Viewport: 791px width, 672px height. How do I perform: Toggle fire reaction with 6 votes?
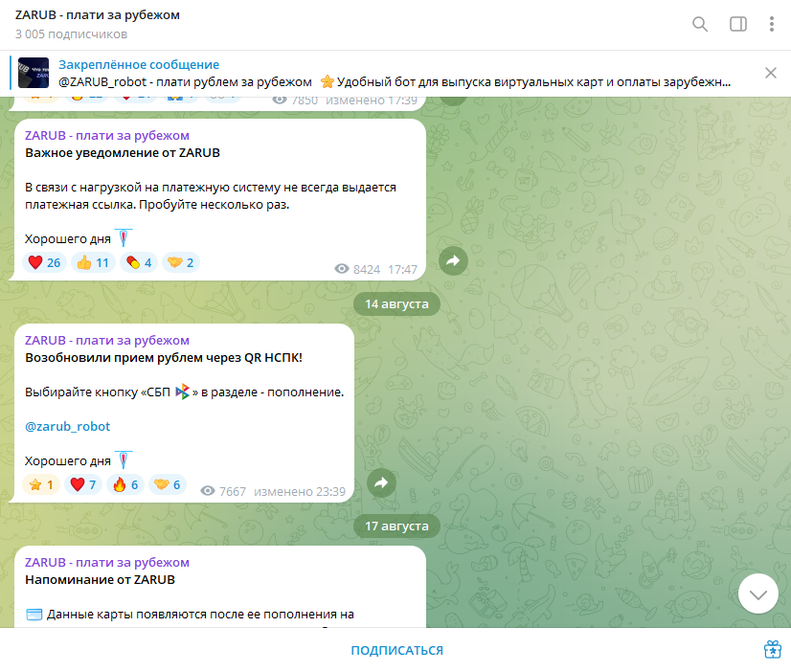125,485
